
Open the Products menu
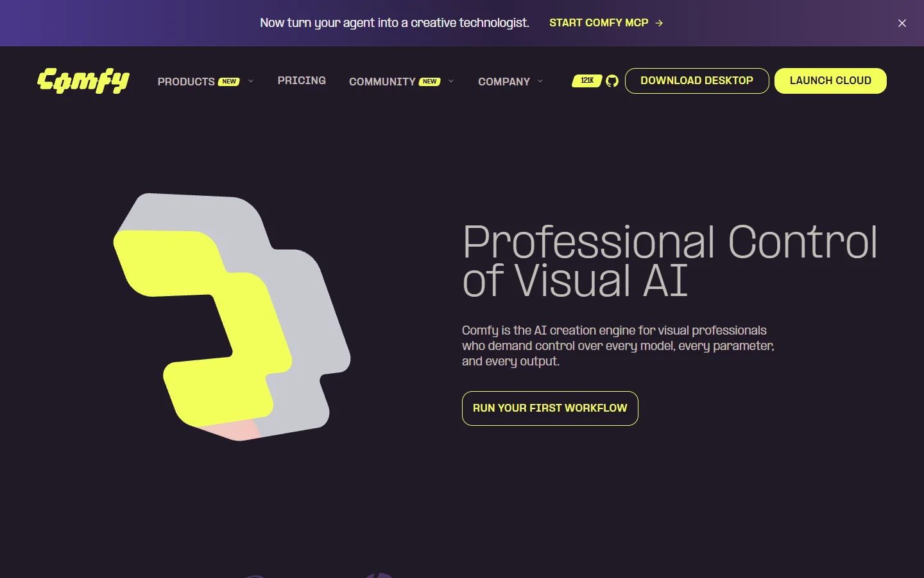pos(186,82)
